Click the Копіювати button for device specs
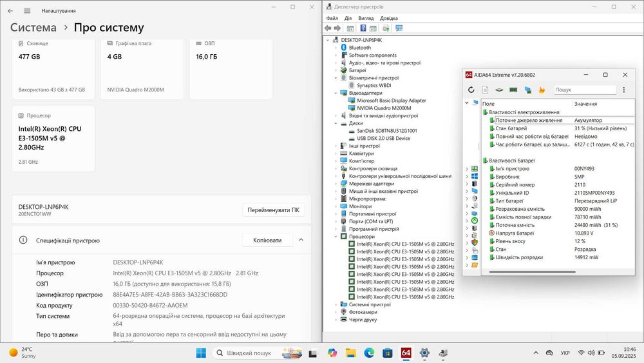644x363 pixels. 267,240
